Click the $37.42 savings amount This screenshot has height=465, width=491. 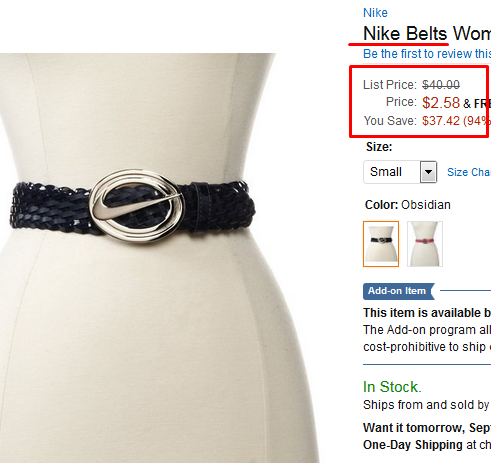click(441, 121)
